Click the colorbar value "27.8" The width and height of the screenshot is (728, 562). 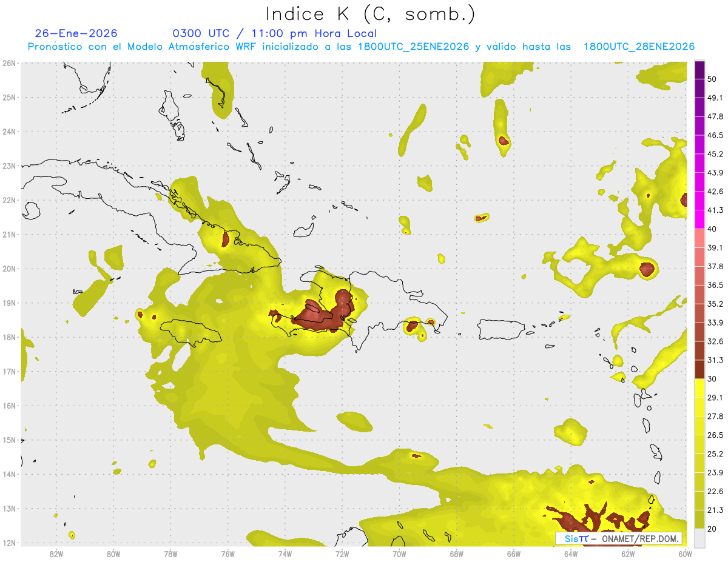[715, 416]
